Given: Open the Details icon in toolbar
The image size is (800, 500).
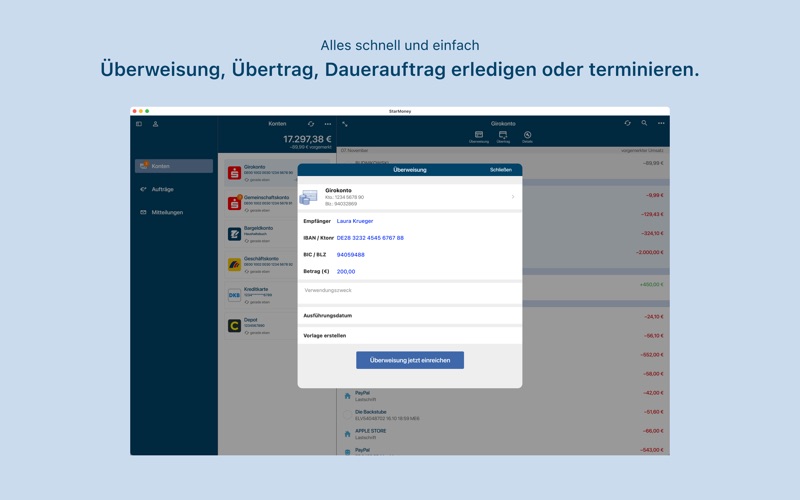Looking at the screenshot, I should pyautogui.click(x=527, y=136).
